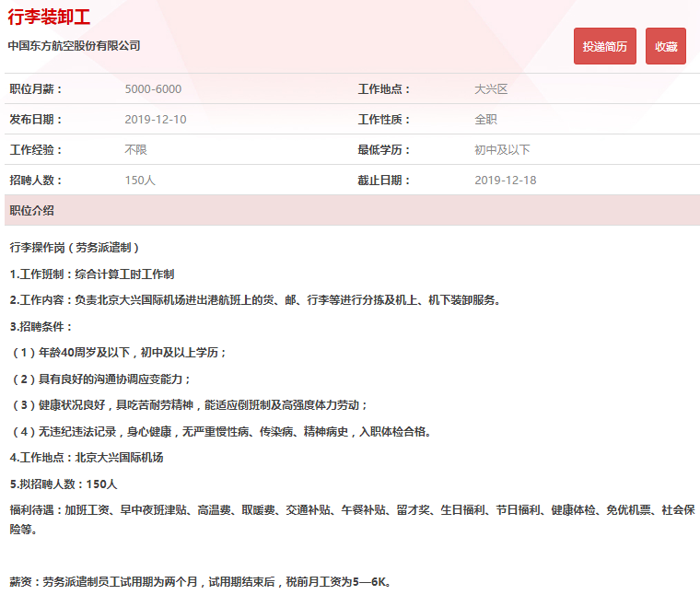The image size is (700, 595).
Task: Click the 福利待遇 benefits paragraph
Action: (352, 519)
